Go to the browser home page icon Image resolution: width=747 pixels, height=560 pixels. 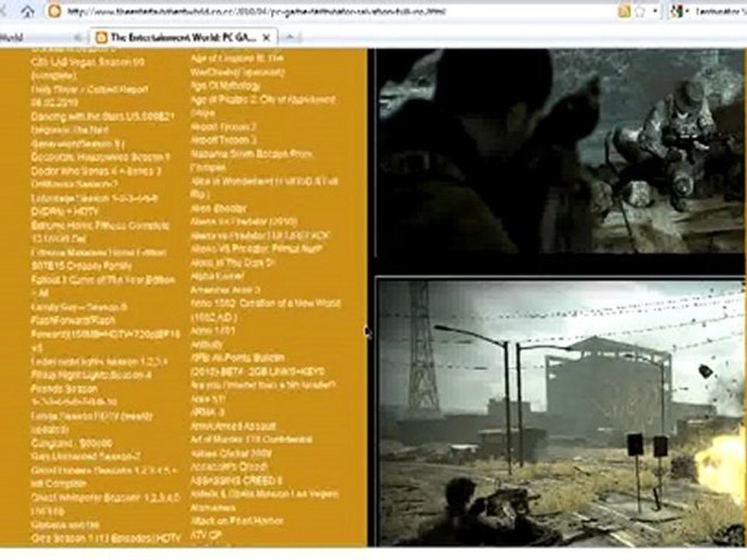(28, 12)
